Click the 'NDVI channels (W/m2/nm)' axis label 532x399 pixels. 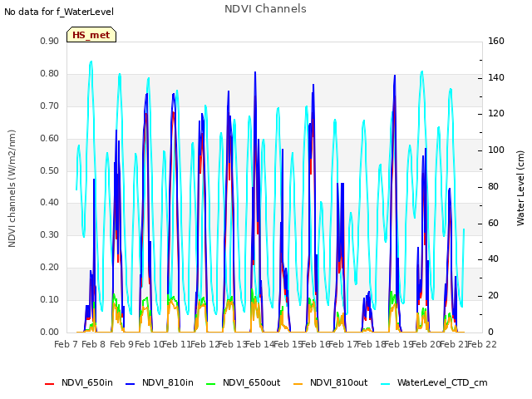click(12, 189)
